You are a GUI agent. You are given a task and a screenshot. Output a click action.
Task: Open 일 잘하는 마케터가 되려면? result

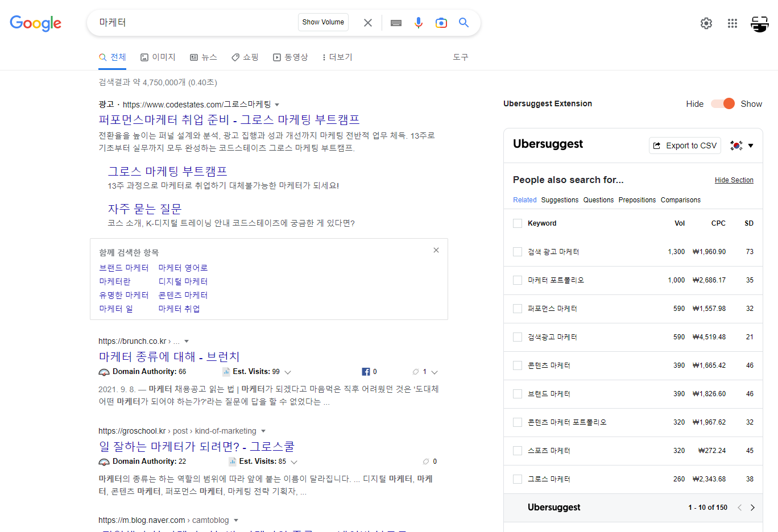tap(197, 447)
